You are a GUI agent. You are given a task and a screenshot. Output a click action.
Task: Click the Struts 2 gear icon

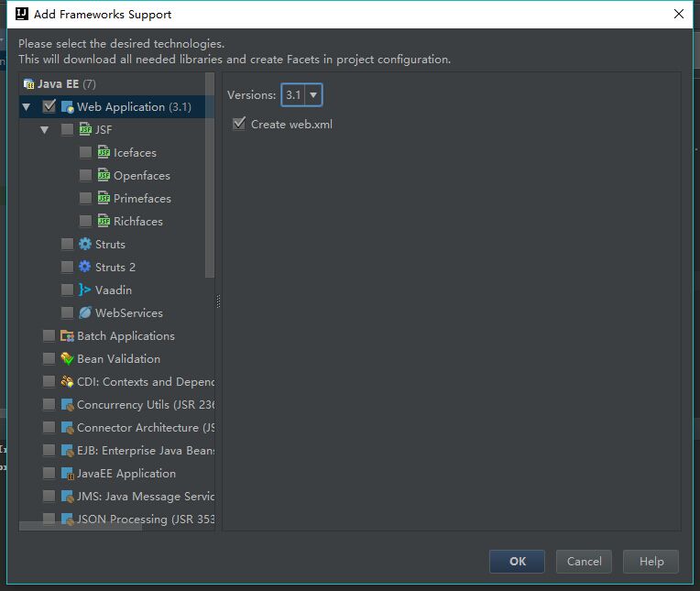point(85,267)
